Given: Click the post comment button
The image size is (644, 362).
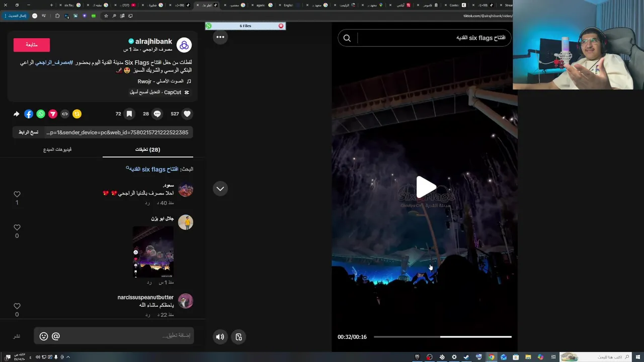Looking at the screenshot, I should click(x=17, y=336).
